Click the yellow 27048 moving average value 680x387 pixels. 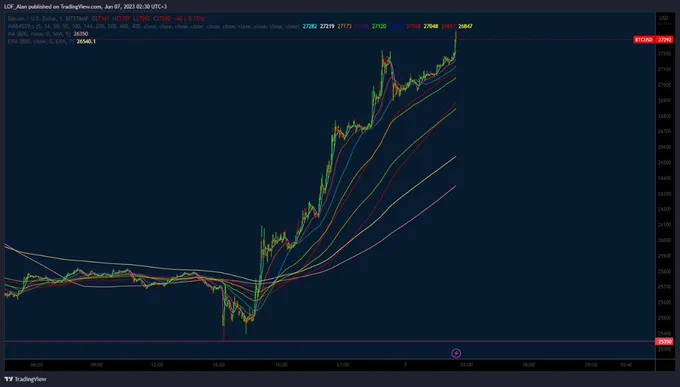click(x=431, y=26)
